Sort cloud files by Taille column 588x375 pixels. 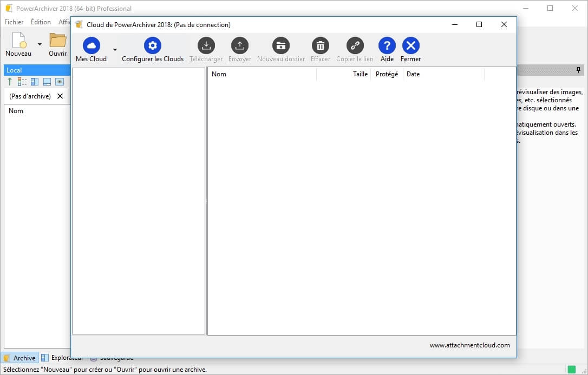[360, 74]
